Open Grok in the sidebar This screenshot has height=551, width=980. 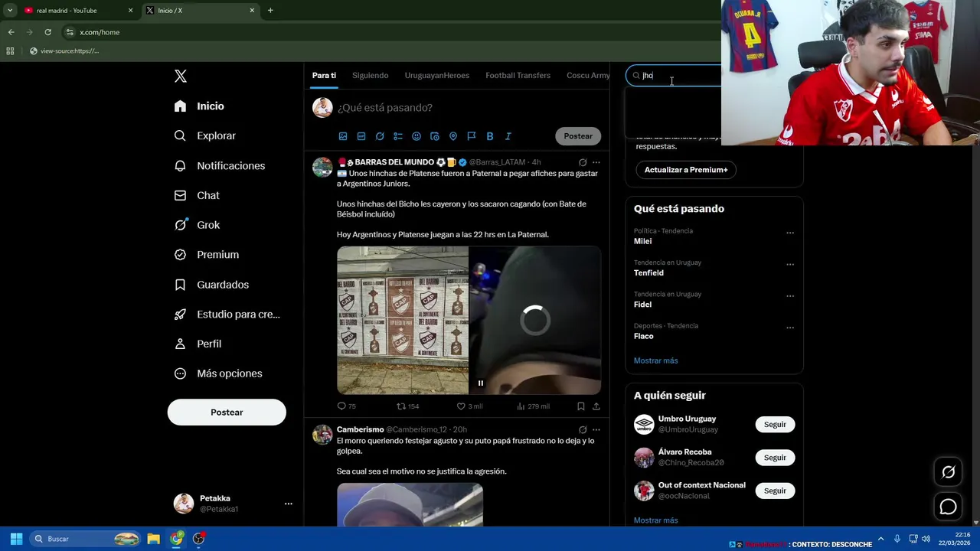click(x=197, y=225)
